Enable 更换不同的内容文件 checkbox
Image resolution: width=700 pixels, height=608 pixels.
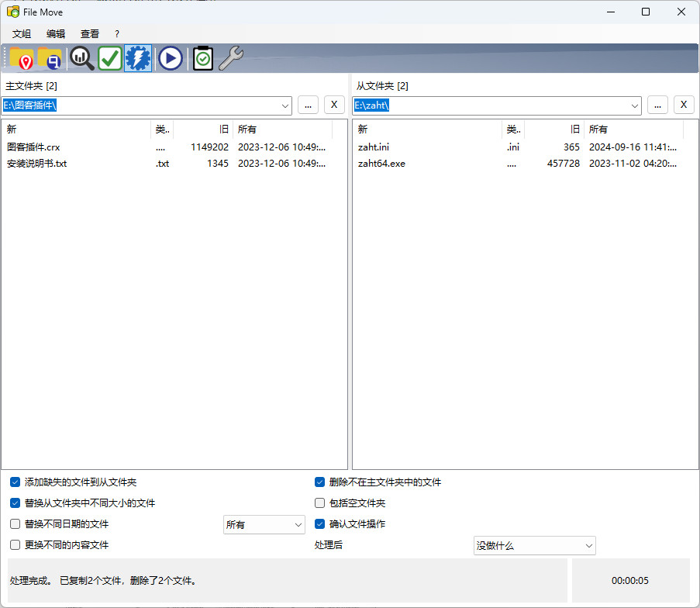coord(16,544)
